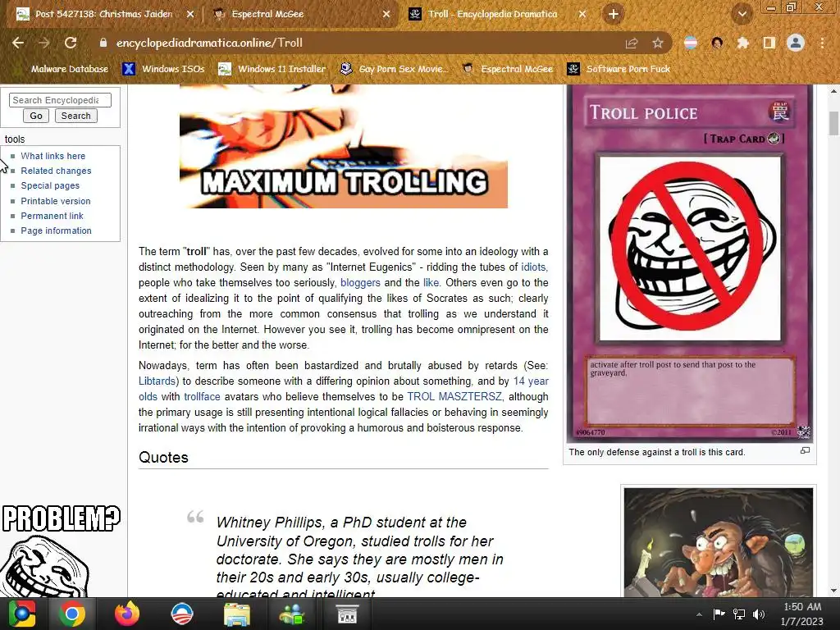Open the messenger people taskbar icon
Image resolution: width=840 pixels, height=630 pixels.
click(x=291, y=614)
